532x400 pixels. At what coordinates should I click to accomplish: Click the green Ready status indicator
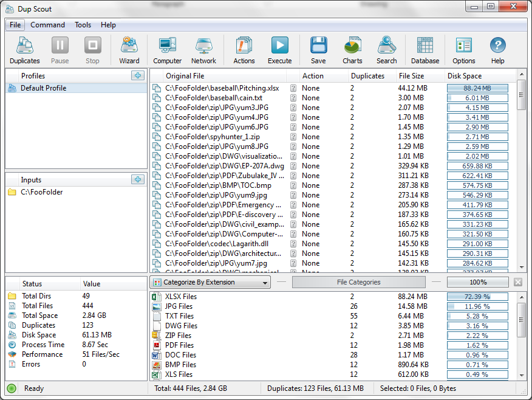point(12,388)
